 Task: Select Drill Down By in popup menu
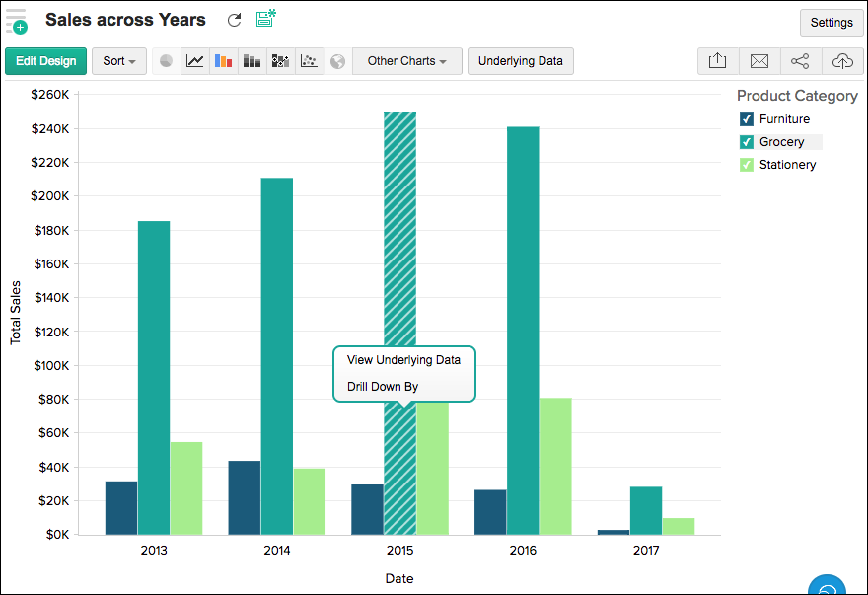383,387
